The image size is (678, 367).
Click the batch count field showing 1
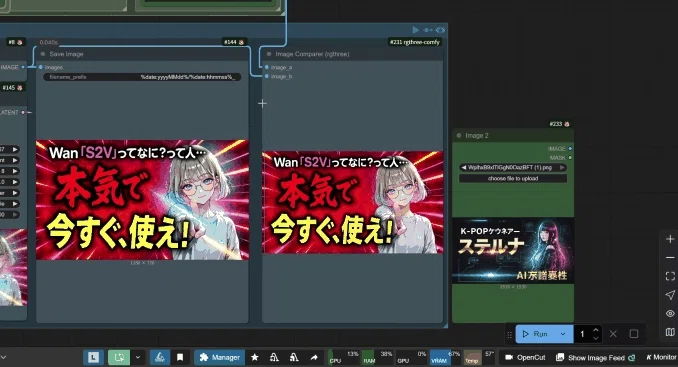point(582,334)
